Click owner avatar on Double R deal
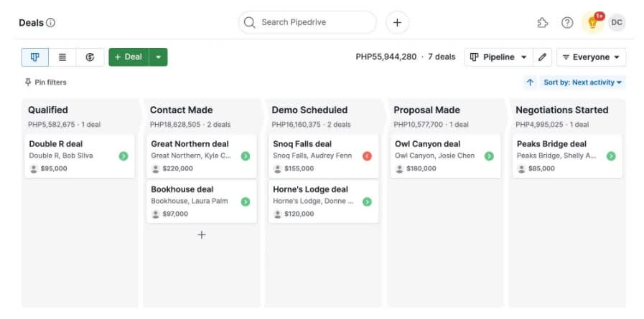Screen dimensions: 644x319 34,168
